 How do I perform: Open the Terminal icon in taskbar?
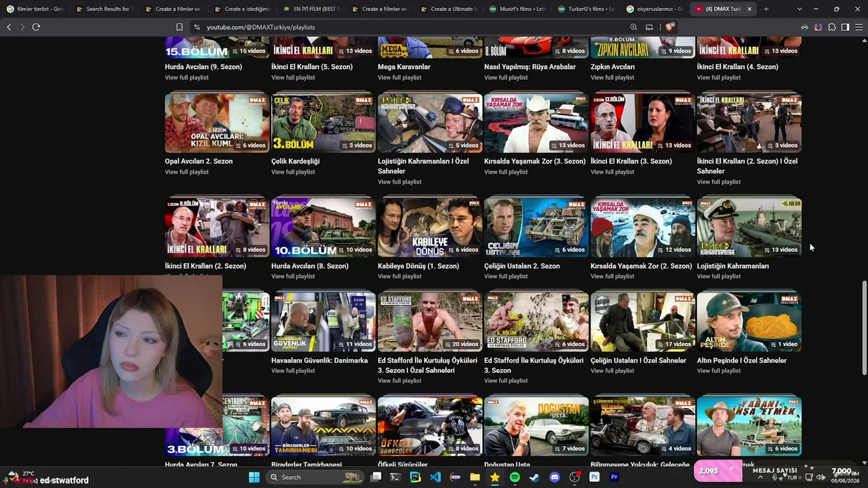point(395,477)
